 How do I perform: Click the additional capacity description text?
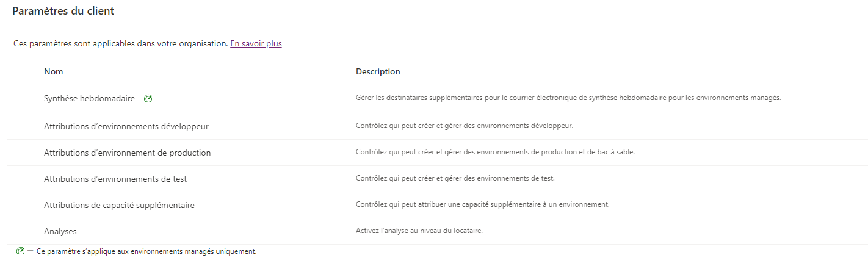point(482,204)
